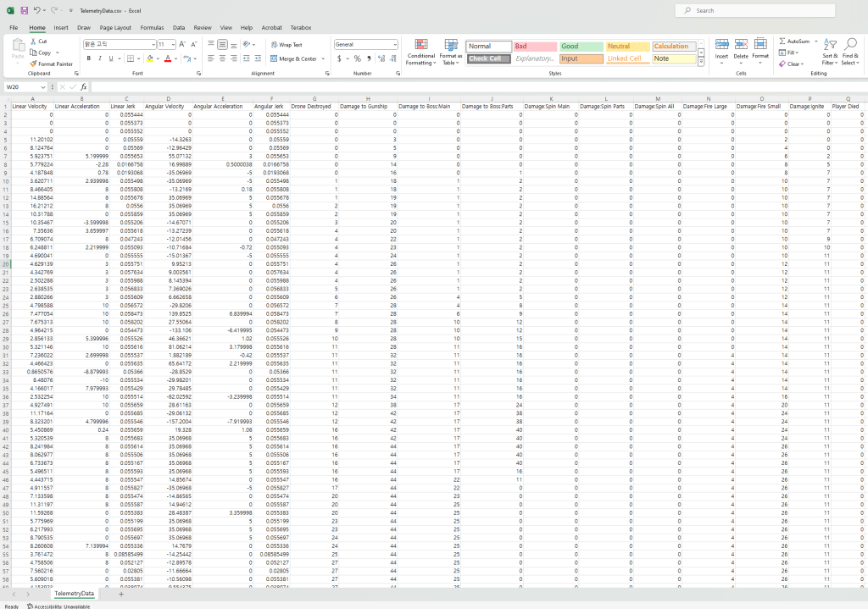The width and height of the screenshot is (868, 609).
Task: Click the Cut scissors icon
Action: 33,42
